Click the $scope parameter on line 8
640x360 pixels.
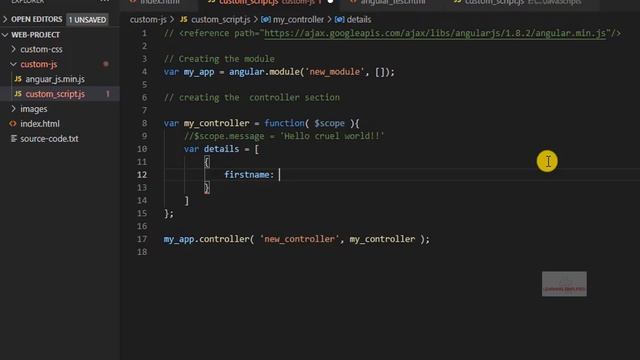click(x=329, y=123)
